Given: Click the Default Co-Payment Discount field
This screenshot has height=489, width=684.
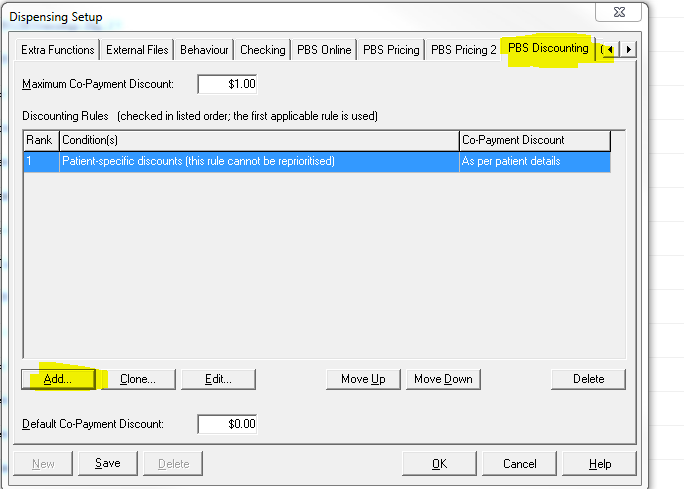Looking at the screenshot, I should 228,424.
